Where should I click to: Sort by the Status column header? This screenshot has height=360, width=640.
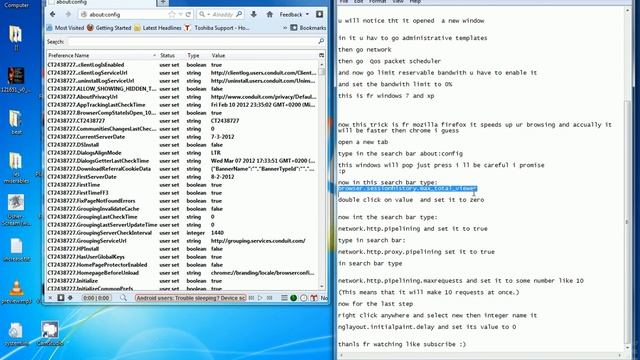171,55
